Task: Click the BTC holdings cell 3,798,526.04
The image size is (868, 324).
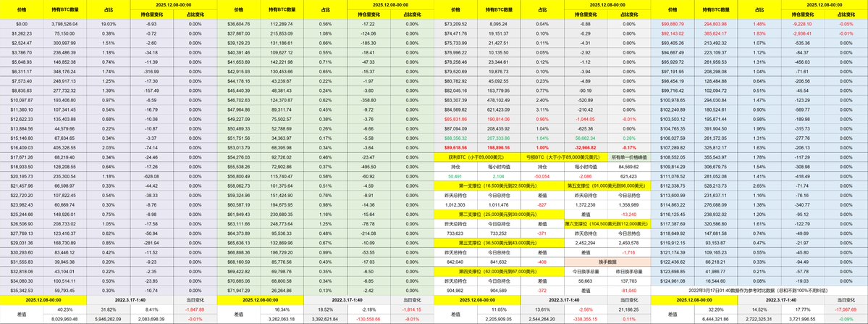Action: (64, 24)
